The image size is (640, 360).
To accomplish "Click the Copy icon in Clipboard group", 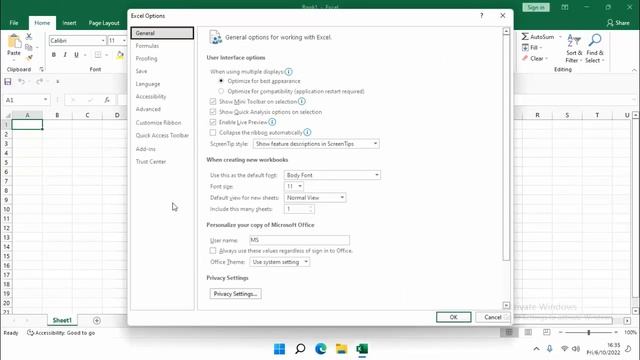I will tap(29, 47).
